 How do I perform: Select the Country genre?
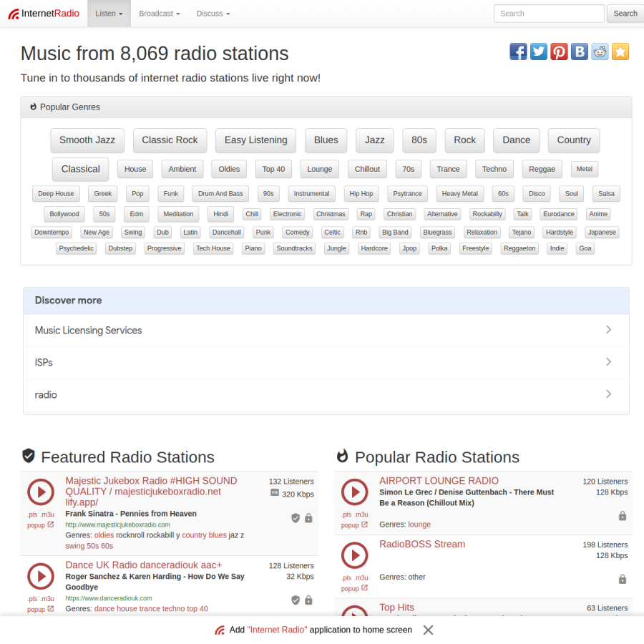574,140
